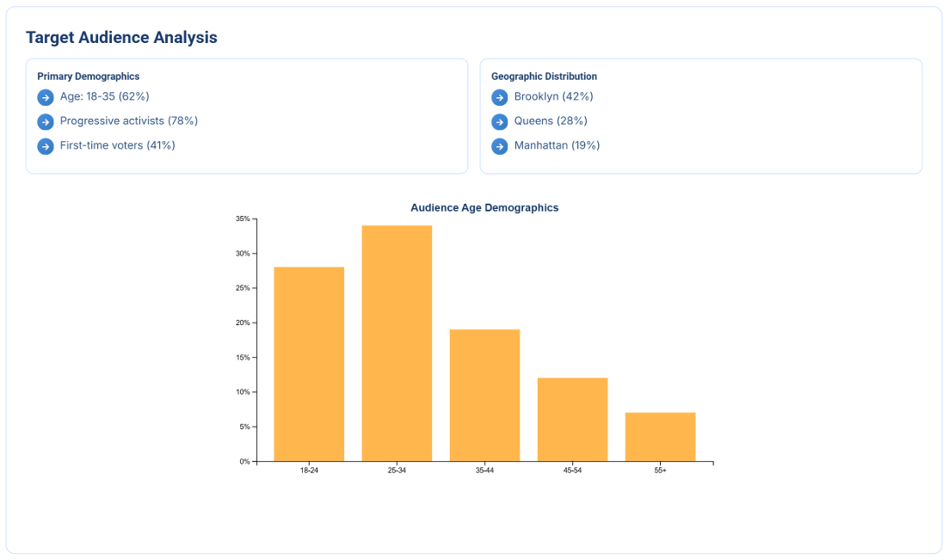Click the First-time voters (41%) text
This screenshot has width=949, height=560.
coord(117,145)
